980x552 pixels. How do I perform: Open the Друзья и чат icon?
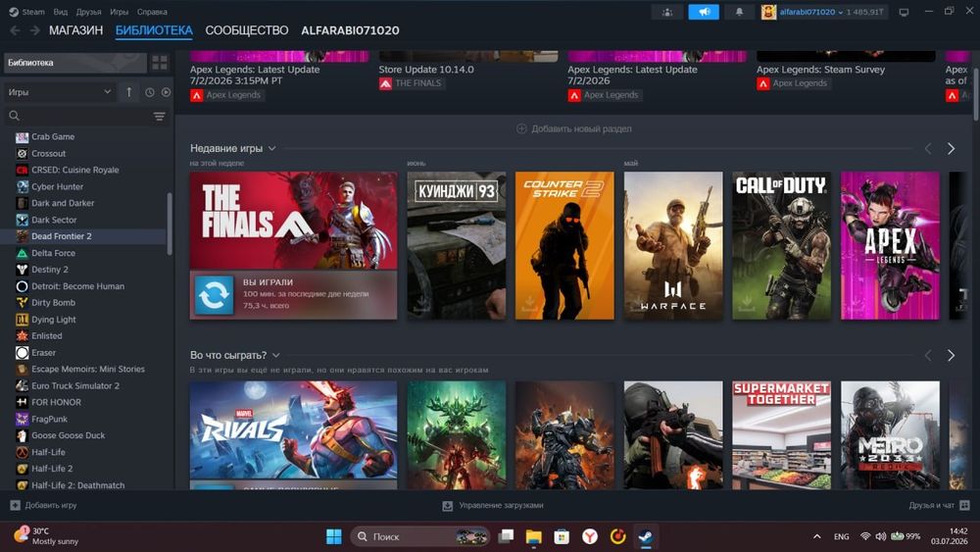tap(964, 505)
